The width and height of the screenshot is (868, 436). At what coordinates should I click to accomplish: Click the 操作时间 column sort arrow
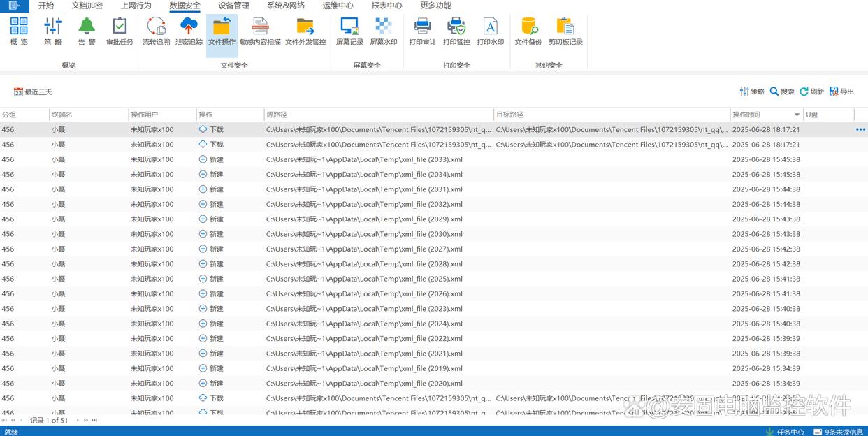pyautogui.click(x=797, y=115)
